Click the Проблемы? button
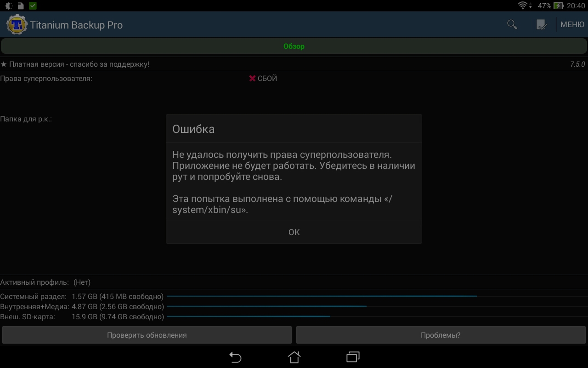The width and height of the screenshot is (588, 368). tap(441, 335)
